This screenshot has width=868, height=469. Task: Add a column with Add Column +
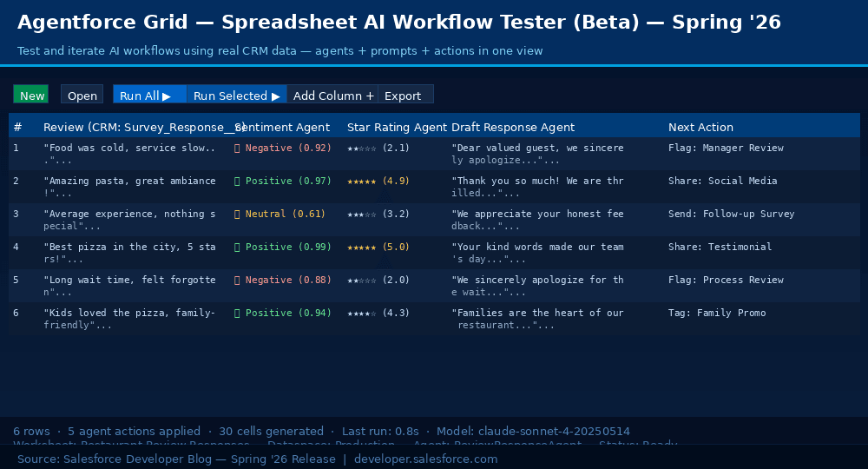[333, 96]
